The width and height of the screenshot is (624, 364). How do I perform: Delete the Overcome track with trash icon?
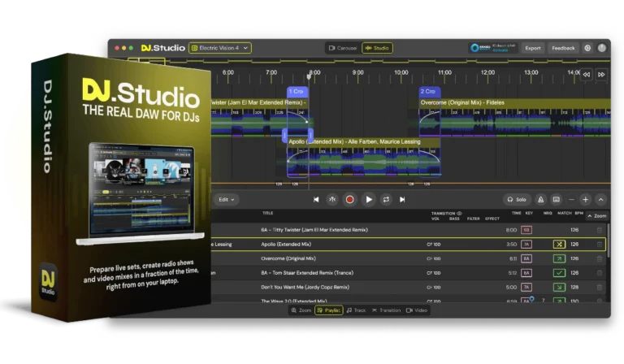600,258
